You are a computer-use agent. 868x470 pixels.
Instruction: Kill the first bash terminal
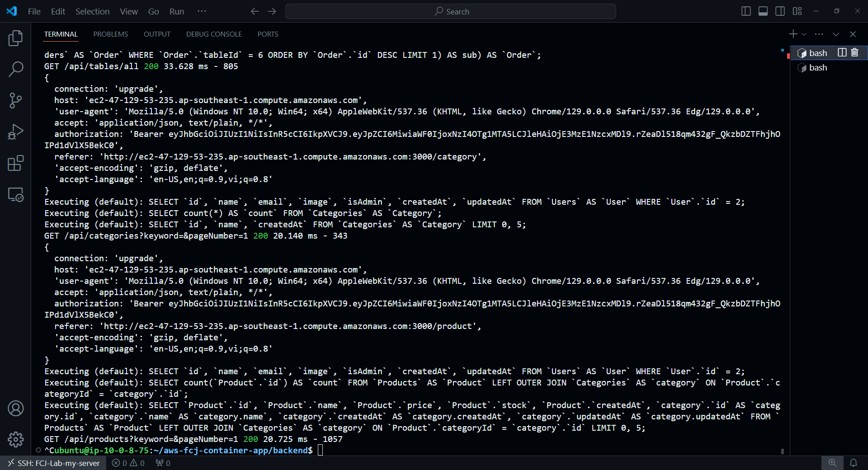[854, 52]
